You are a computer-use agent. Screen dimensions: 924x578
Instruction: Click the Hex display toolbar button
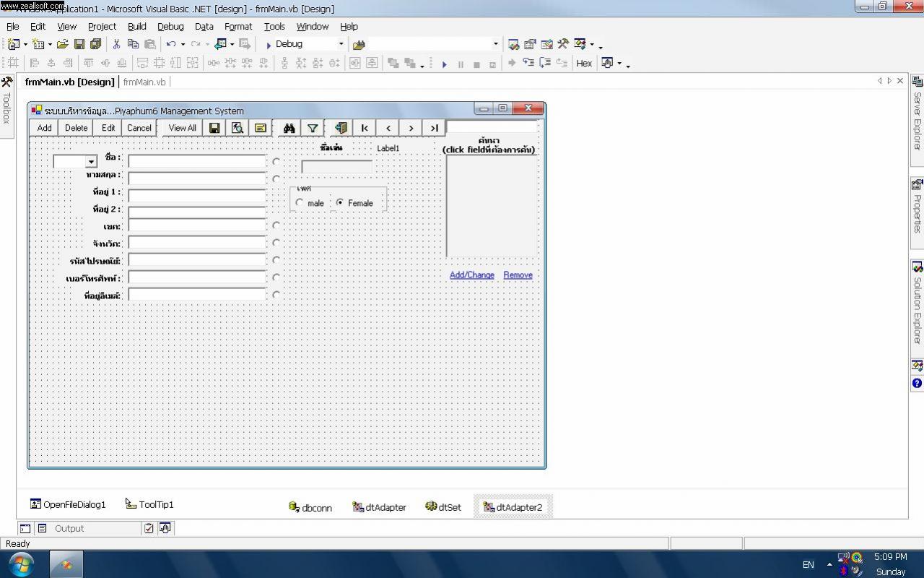[584, 64]
